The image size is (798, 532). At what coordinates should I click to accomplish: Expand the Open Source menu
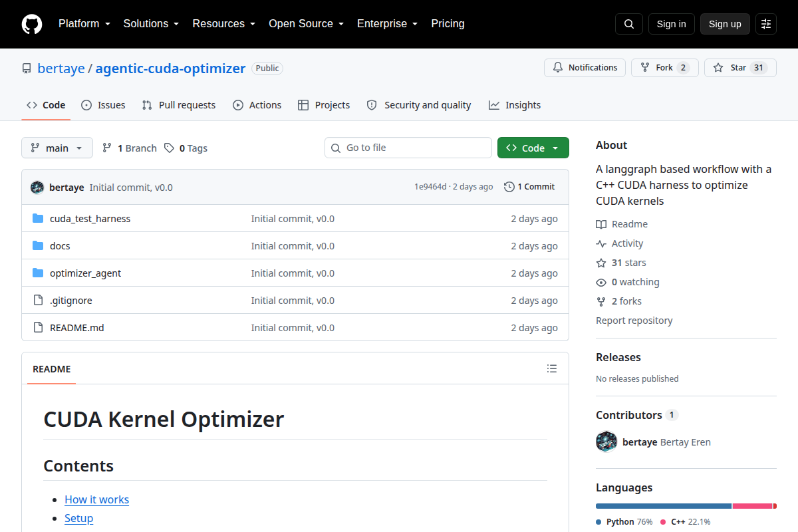307,24
